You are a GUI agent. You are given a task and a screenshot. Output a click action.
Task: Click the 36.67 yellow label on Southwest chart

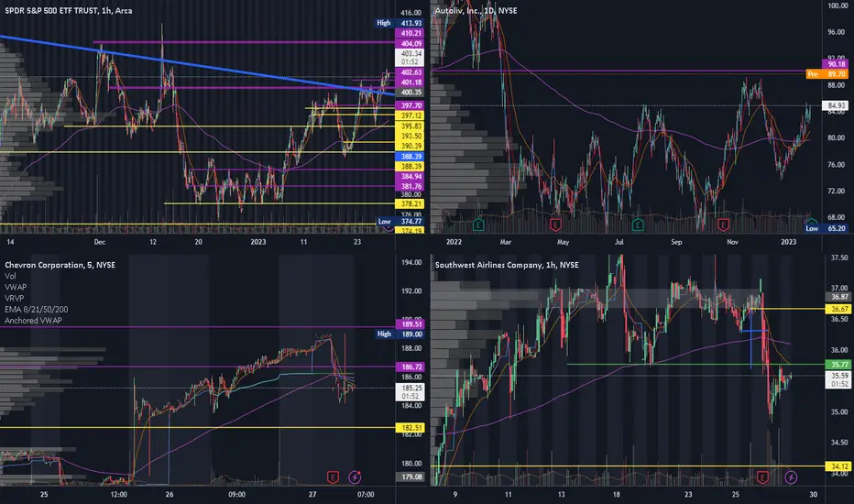(x=838, y=309)
